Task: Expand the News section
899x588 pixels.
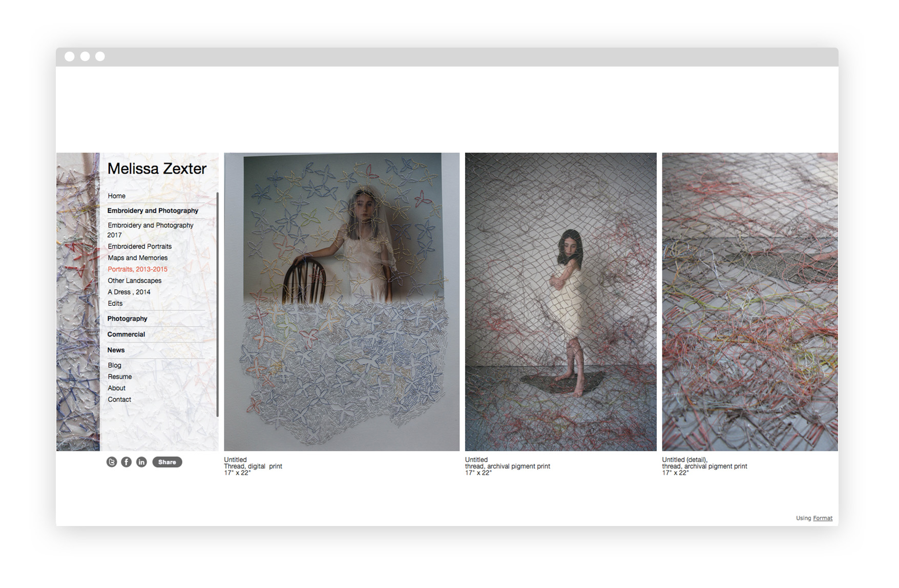Action: (x=116, y=350)
